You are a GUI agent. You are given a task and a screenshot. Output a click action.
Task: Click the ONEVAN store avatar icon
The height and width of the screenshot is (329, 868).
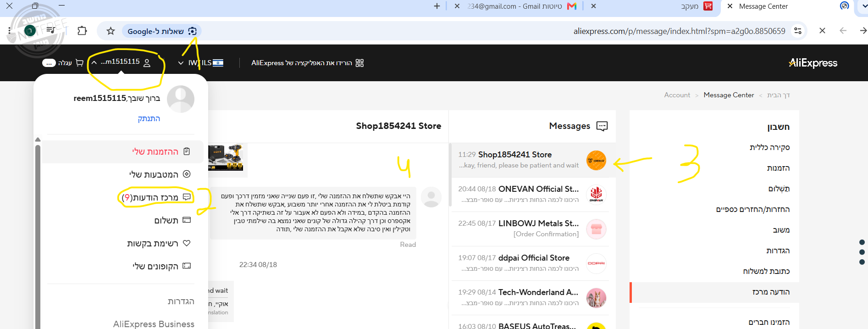tap(596, 195)
